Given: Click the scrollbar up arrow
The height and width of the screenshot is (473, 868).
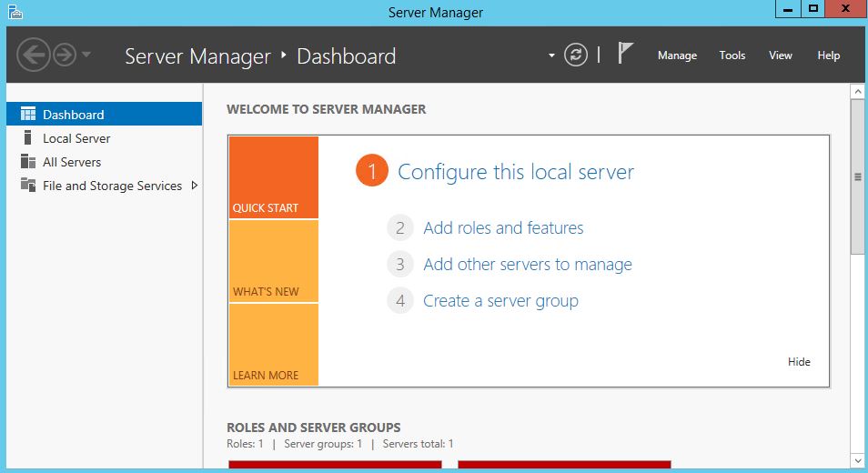Looking at the screenshot, I should pyautogui.click(x=857, y=92).
